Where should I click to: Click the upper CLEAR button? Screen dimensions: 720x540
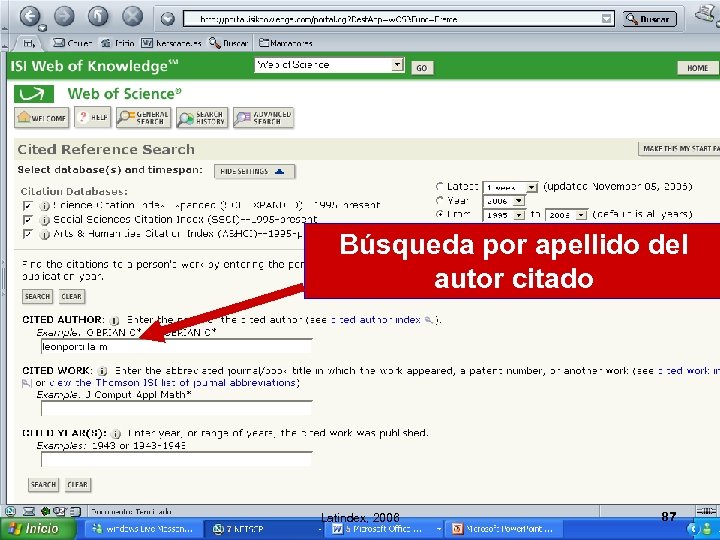coord(72,297)
